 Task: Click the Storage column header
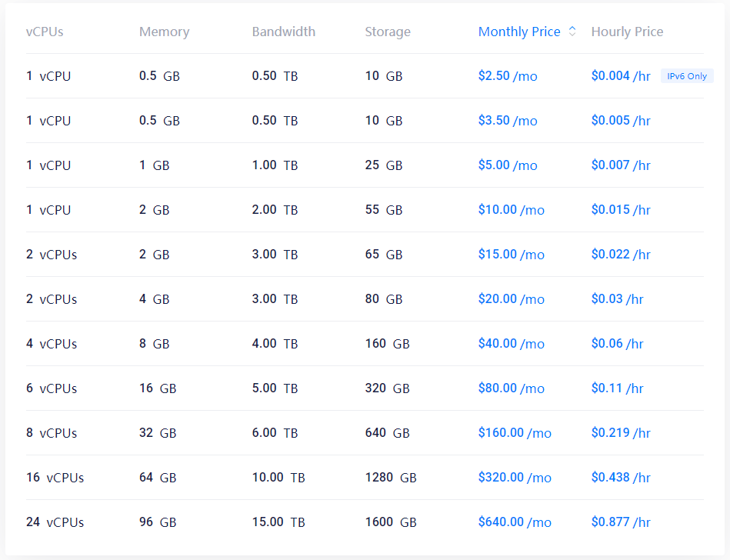(x=388, y=32)
